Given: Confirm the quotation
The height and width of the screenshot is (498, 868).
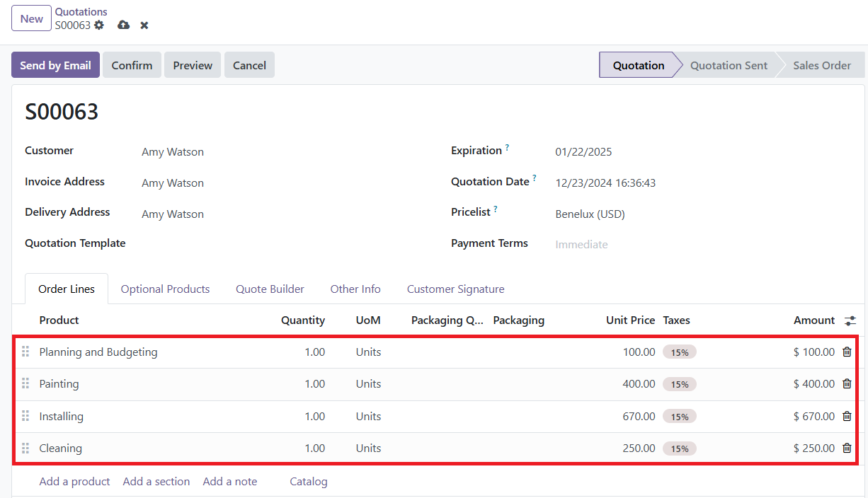Looking at the screenshot, I should click(132, 65).
